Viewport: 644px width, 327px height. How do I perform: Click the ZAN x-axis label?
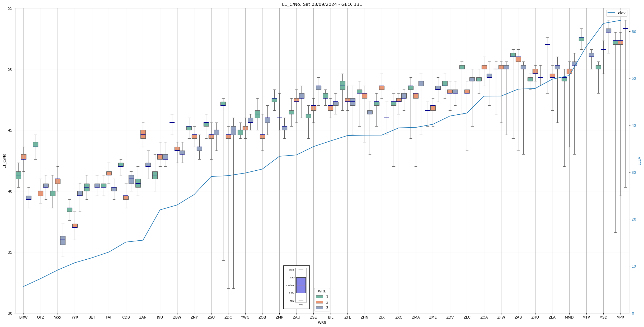point(143,317)
